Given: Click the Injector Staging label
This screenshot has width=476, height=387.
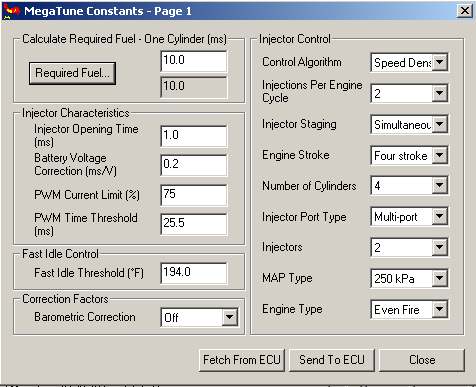Looking at the screenshot, I should point(299,124).
